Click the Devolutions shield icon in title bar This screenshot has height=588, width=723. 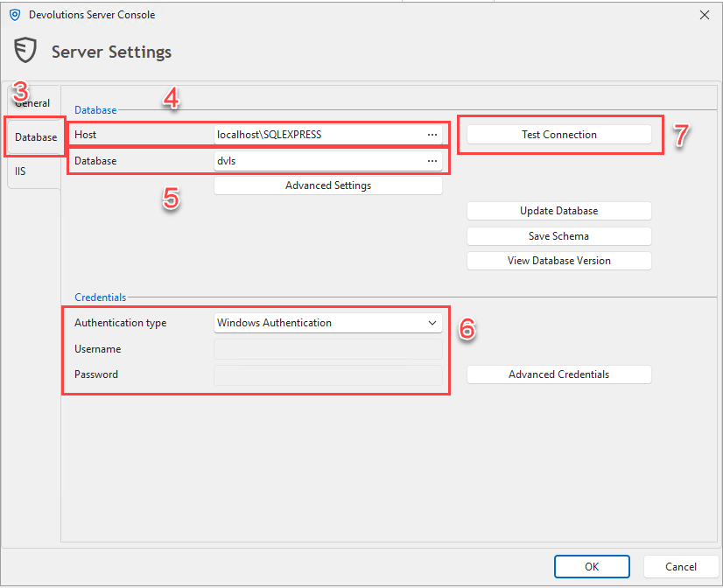click(x=15, y=15)
